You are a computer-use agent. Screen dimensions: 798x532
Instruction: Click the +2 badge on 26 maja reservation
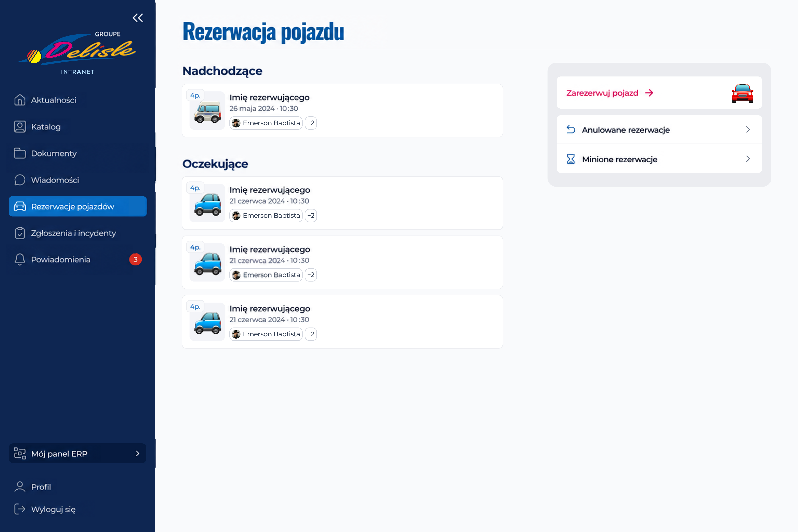pyautogui.click(x=311, y=123)
